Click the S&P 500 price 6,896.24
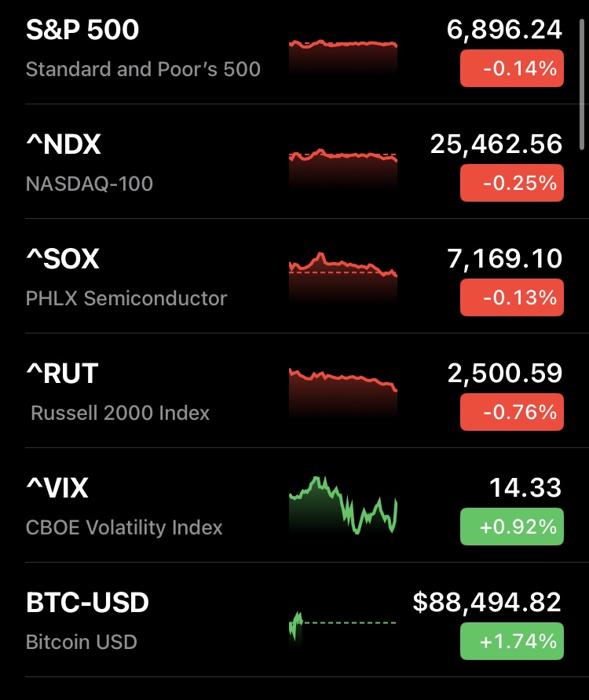589x700 pixels. [504, 30]
